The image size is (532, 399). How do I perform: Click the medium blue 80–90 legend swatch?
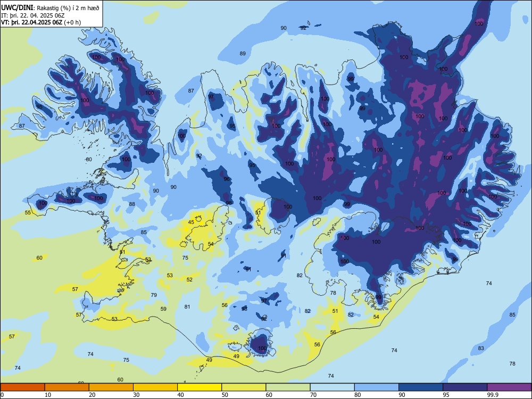point(377,387)
